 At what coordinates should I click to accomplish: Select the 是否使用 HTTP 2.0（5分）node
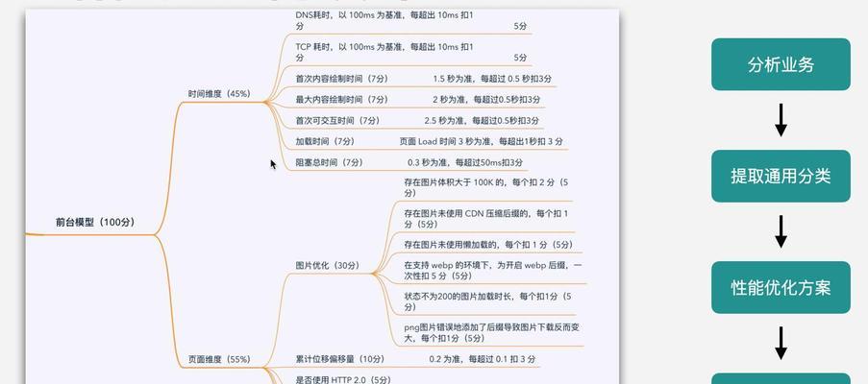coord(343,379)
